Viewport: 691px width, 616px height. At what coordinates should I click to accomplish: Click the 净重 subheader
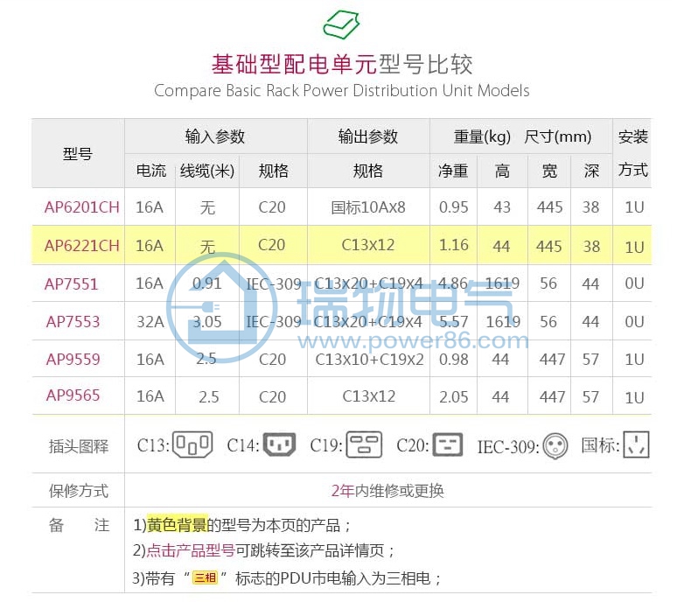point(453,171)
